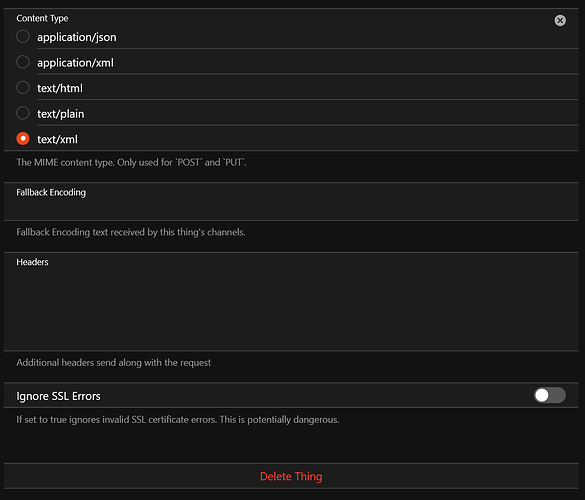585x500 pixels.
Task: Select the text/plain radio circle
Action: pyautogui.click(x=23, y=113)
